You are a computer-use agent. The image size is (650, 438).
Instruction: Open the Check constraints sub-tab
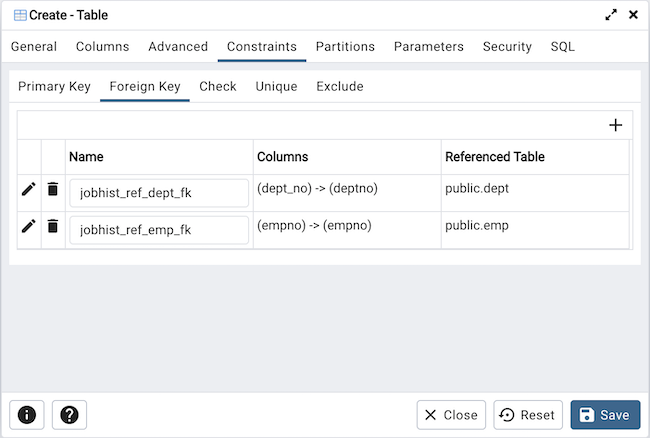(217, 87)
